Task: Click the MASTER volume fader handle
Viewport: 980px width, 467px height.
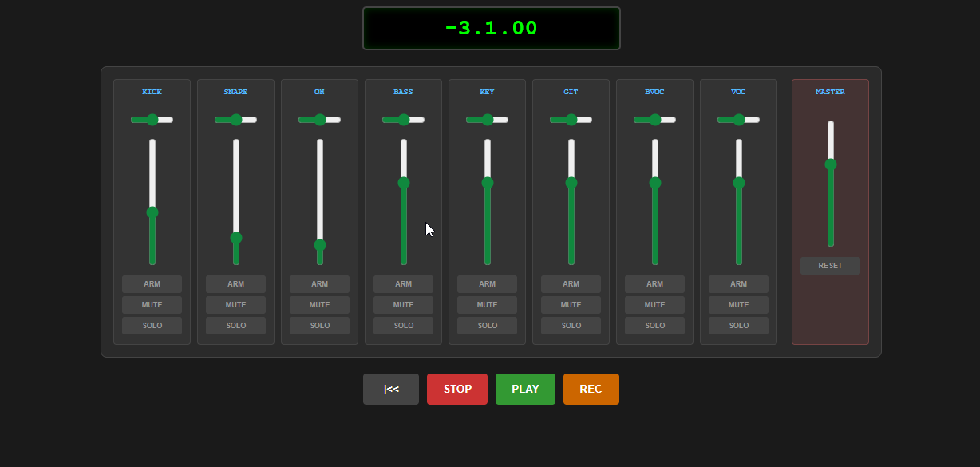Action: coord(831,164)
